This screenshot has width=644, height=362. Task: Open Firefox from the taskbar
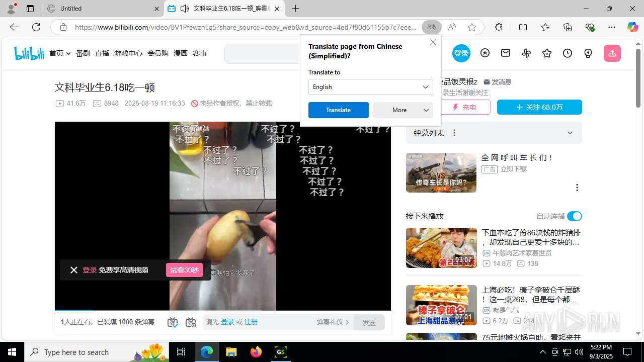click(256, 352)
